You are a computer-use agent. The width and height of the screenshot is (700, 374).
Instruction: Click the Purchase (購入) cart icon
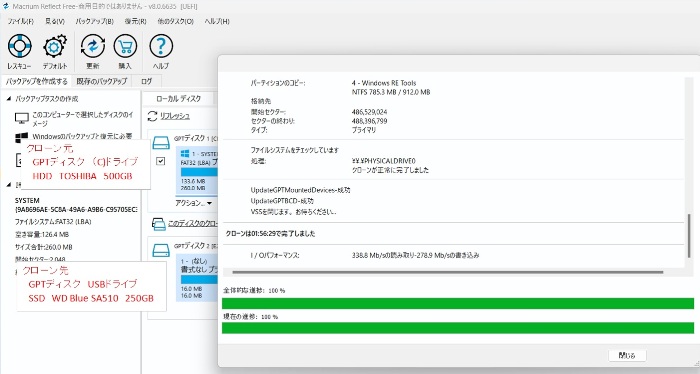pyautogui.click(x=125, y=46)
